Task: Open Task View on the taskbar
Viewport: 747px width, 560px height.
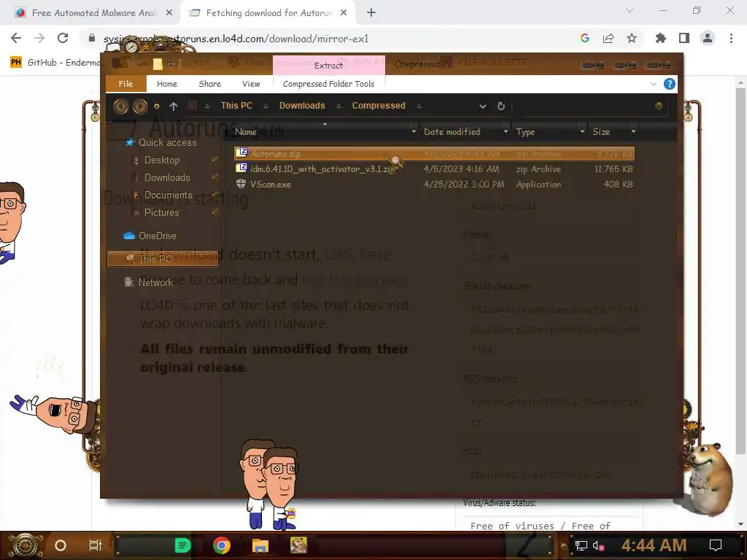Action: click(96, 545)
